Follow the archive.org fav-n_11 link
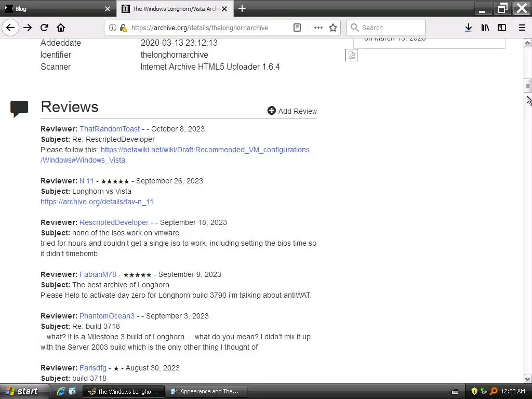The width and height of the screenshot is (532, 399). click(x=97, y=202)
